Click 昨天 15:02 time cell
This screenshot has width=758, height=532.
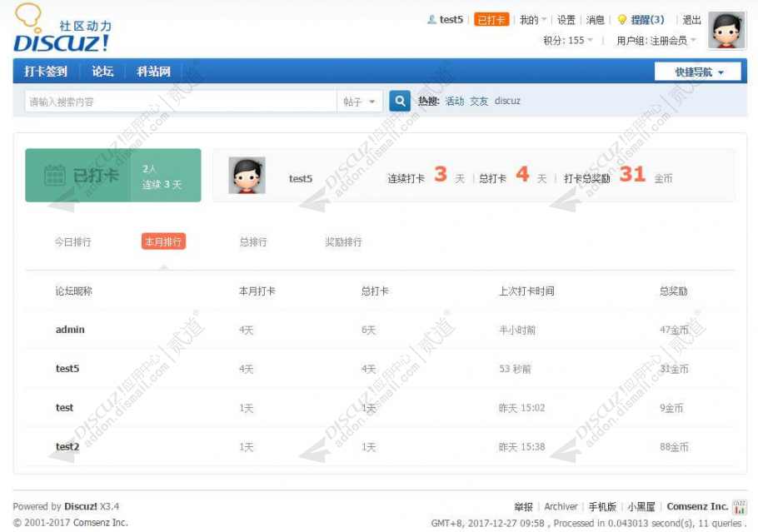click(521, 408)
